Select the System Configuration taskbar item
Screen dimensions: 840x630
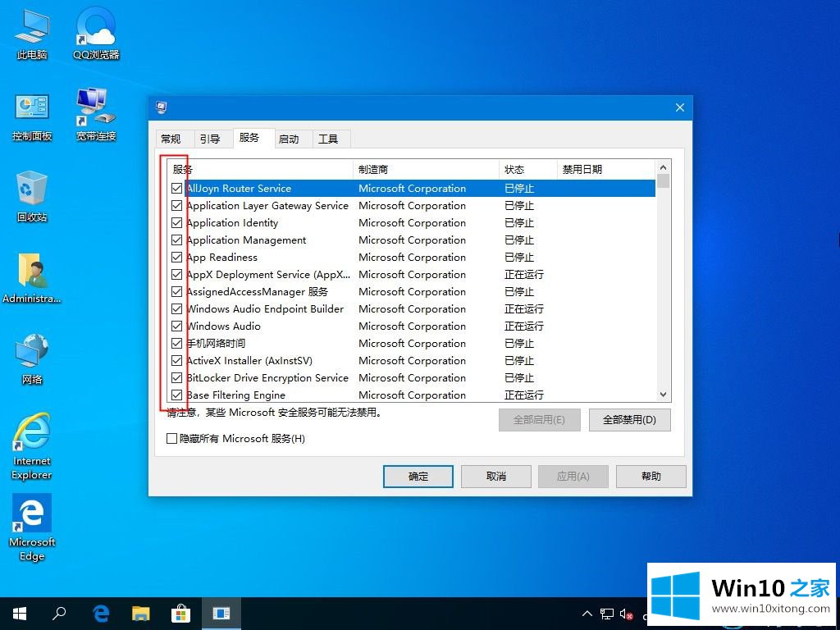(221, 614)
